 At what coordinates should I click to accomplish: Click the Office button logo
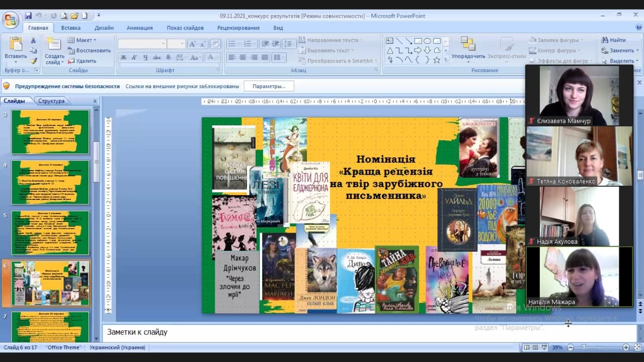(x=10, y=20)
